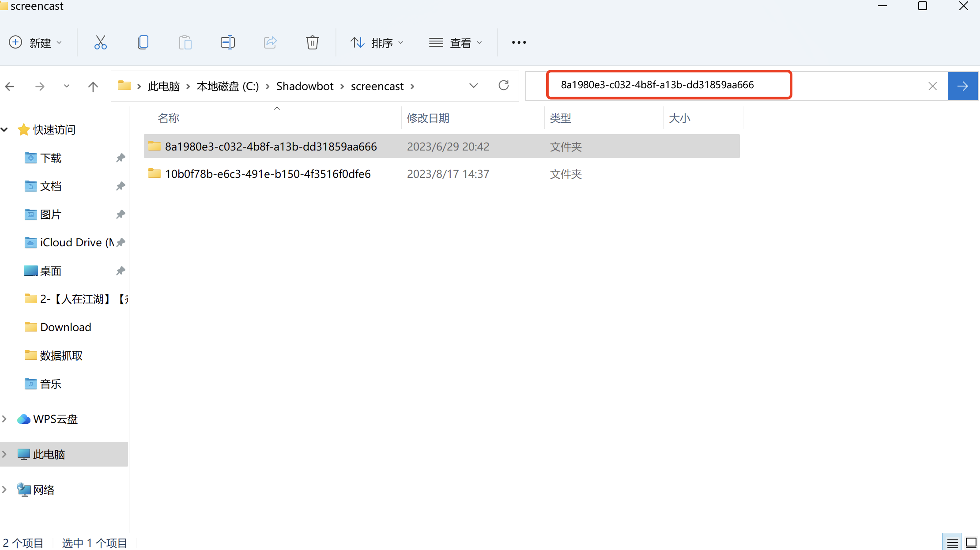Click the Cut scissors icon
The image size is (980, 550).
(x=101, y=42)
